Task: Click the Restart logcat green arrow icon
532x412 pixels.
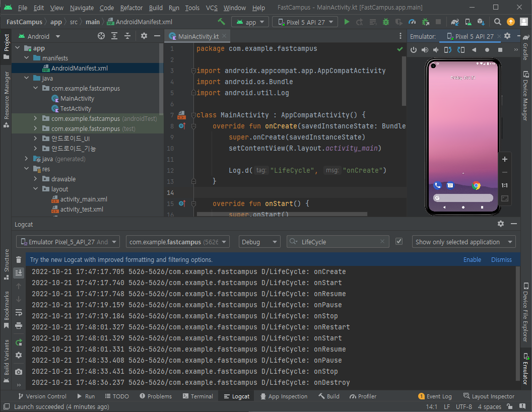Action: click(x=19, y=342)
